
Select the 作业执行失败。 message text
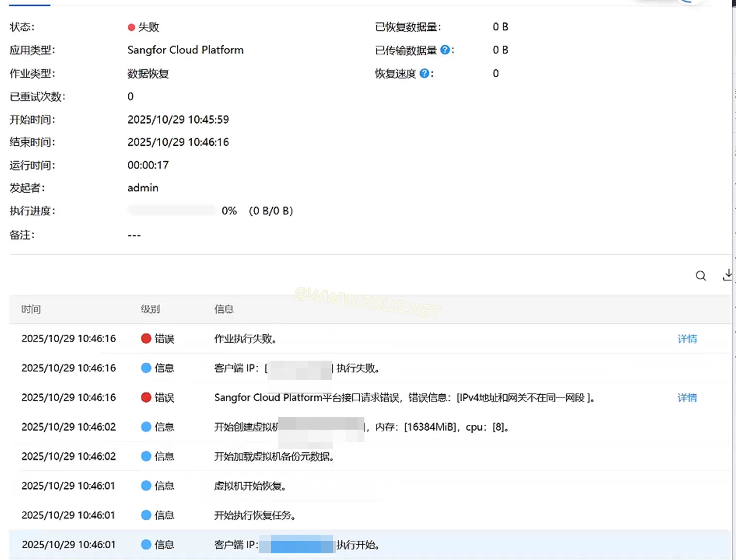point(246,338)
